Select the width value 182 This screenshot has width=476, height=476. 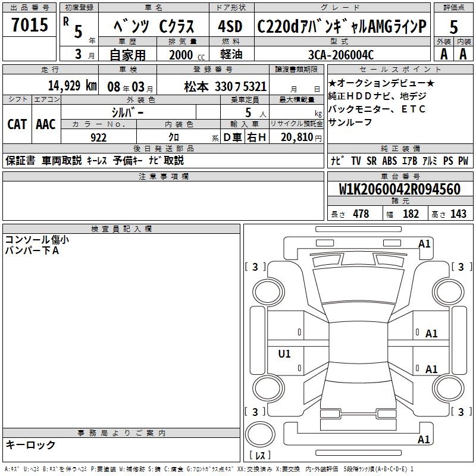click(411, 214)
